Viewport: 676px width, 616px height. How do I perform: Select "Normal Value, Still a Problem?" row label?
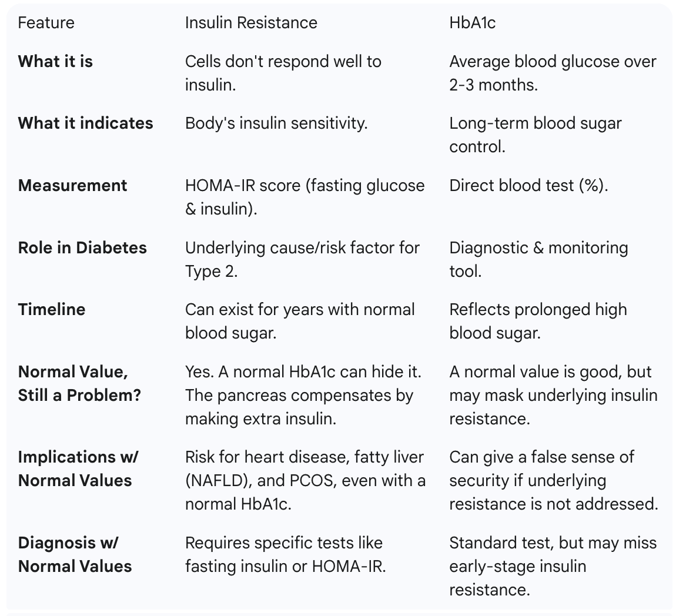79,383
